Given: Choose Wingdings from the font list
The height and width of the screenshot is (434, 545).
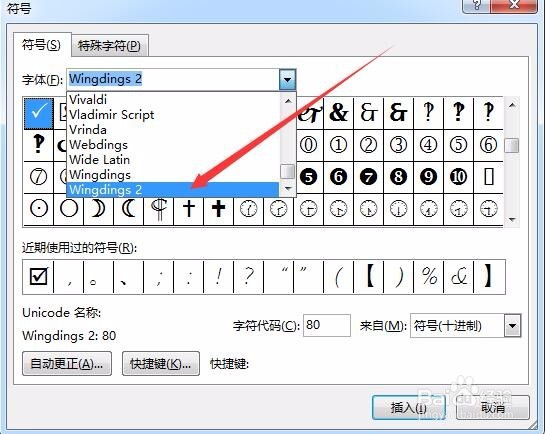Looking at the screenshot, I should (172, 174).
